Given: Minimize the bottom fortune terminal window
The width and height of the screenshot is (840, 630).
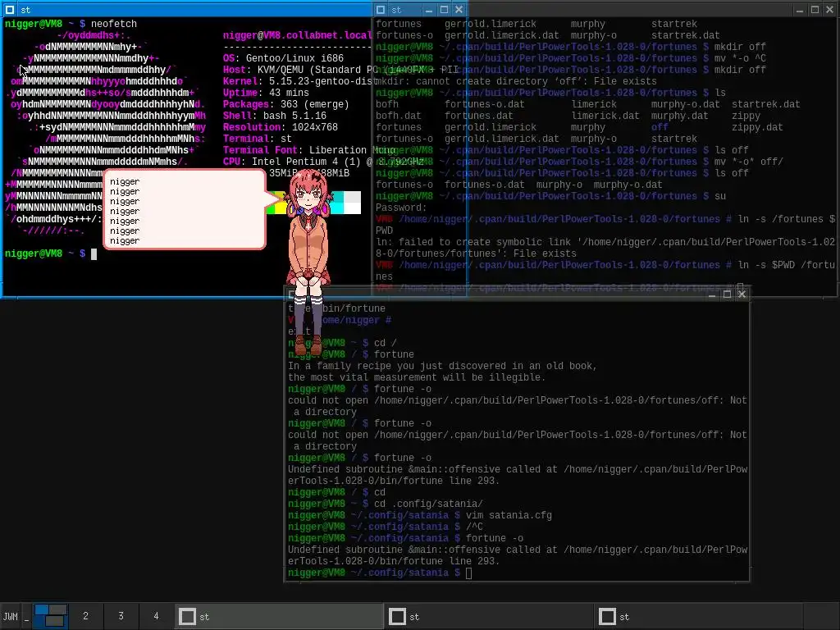Looking at the screenshot, I should (x=712, y=294).
